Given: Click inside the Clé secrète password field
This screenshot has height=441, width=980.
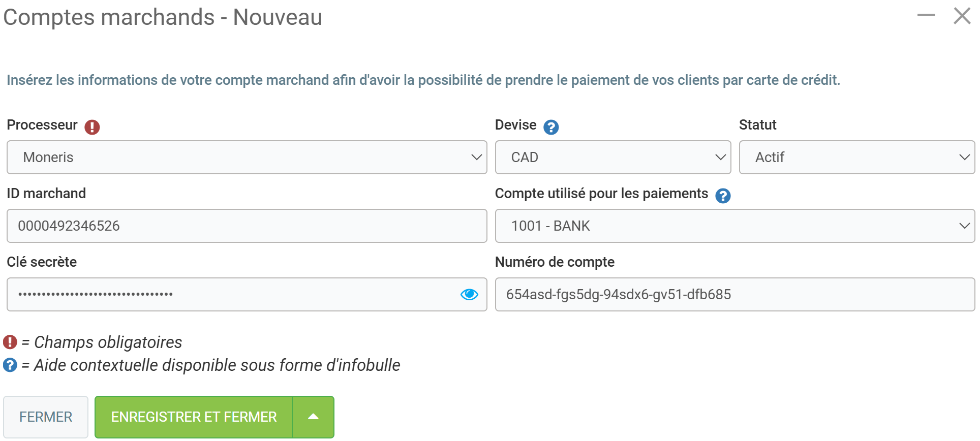Looking at the screenshot, I should pos(231,295).
